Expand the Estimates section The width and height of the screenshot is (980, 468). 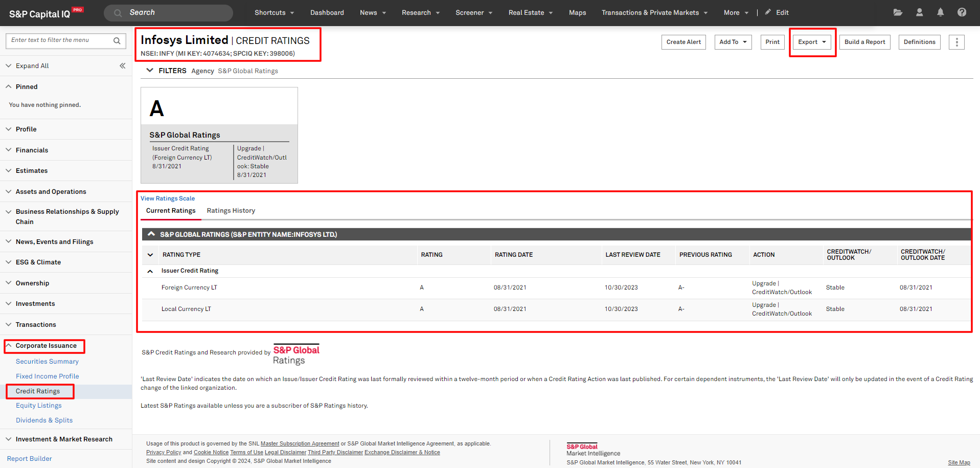(x=32, y=170)
